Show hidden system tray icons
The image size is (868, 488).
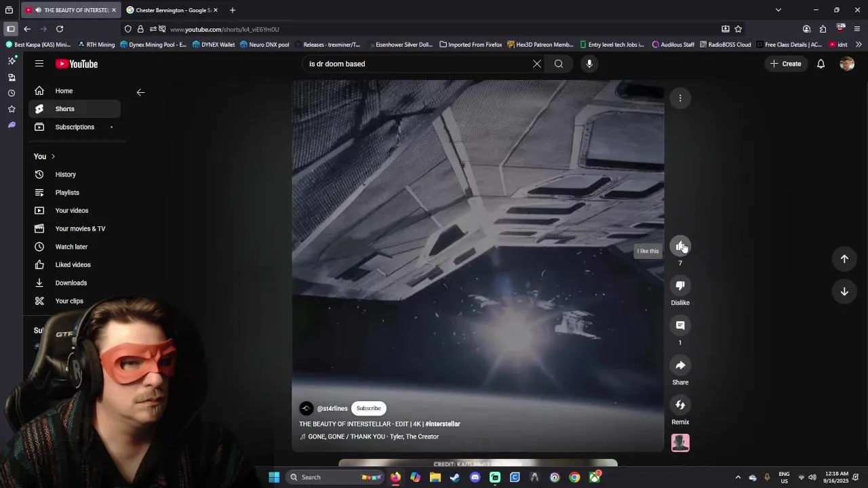pos(738,477)
